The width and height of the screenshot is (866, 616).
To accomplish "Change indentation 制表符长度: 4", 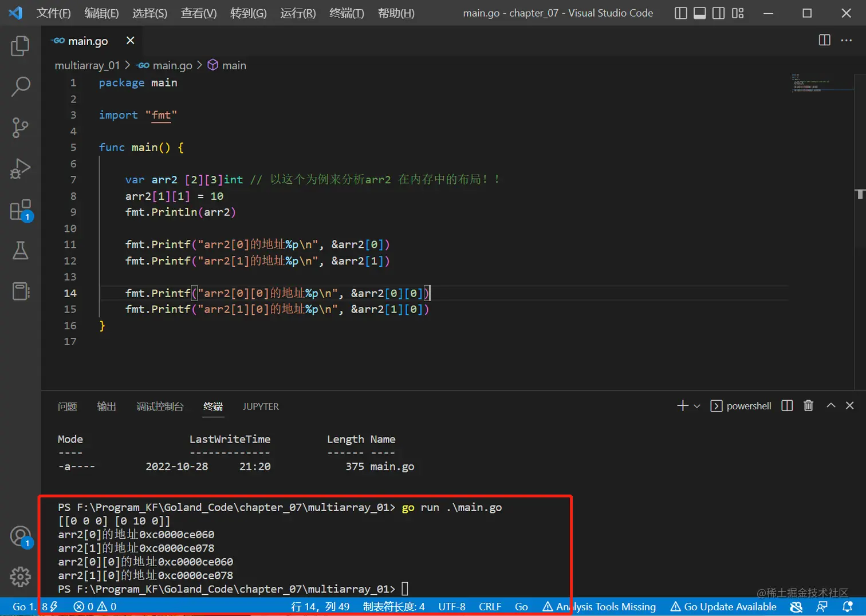I will point(394,607).
